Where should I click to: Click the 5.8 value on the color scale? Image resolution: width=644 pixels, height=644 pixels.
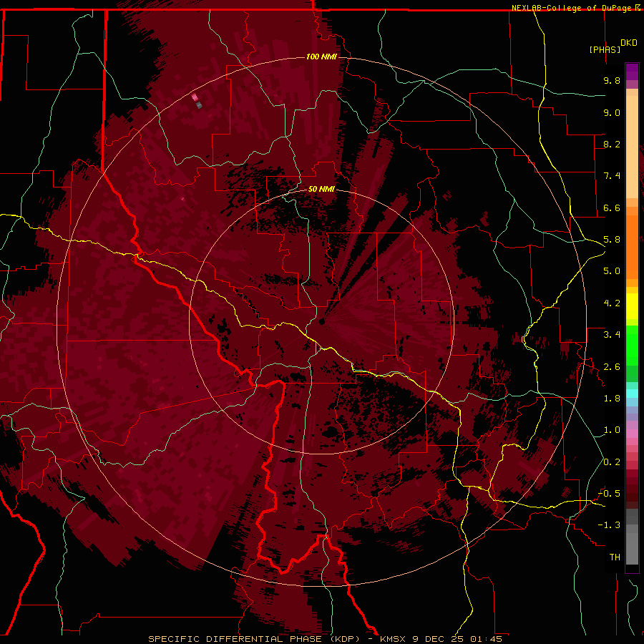tap(612, 240)
